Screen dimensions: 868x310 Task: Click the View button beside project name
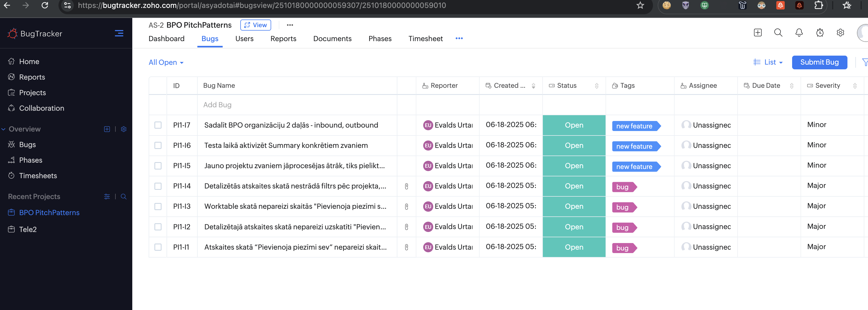pyautogui.click(x=255, y=25)
